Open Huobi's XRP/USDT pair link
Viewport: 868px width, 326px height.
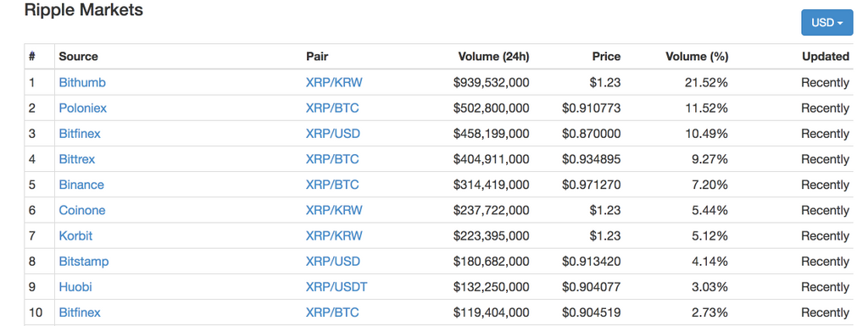(337, 287)
